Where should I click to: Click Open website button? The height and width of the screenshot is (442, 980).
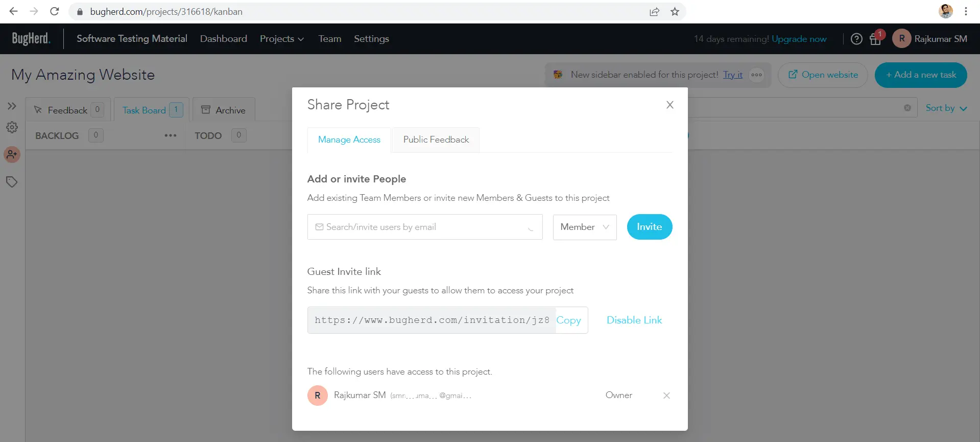pos(823,75)
